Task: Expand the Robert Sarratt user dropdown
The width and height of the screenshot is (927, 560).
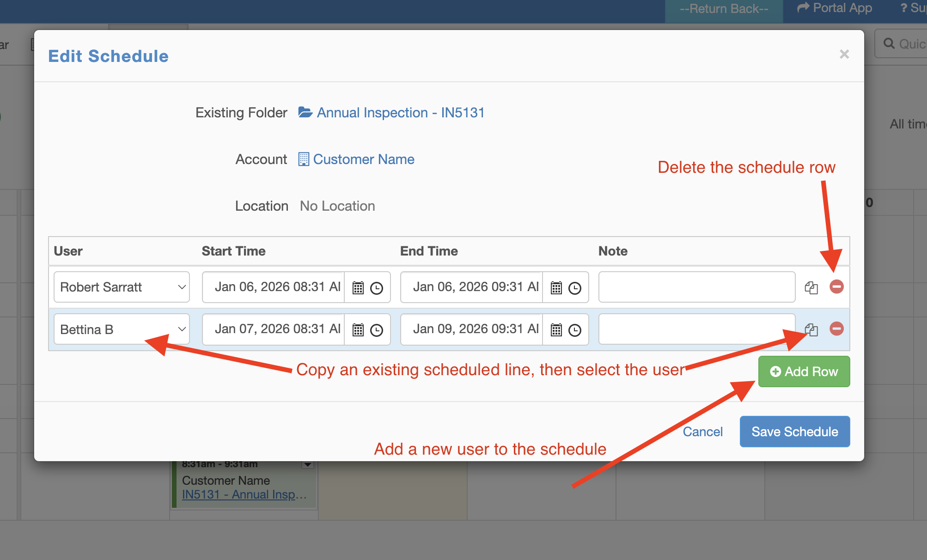Action: pos(122,287)
